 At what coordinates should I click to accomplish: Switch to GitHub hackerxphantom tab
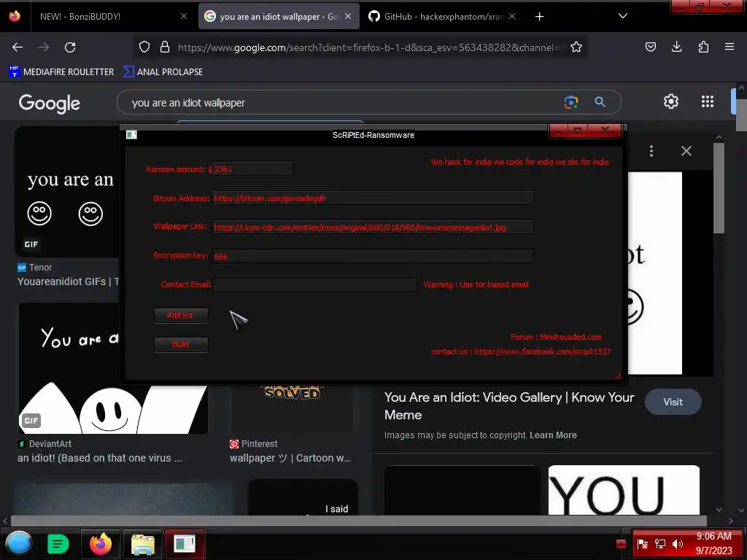(442, 17)
